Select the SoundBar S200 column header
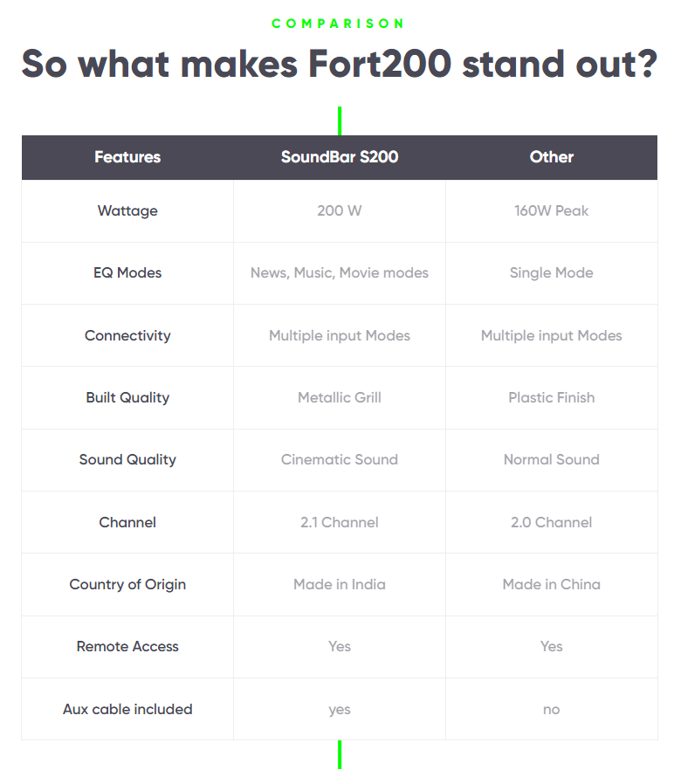Screen dimensions: 674x784 [x=340, y=157]
